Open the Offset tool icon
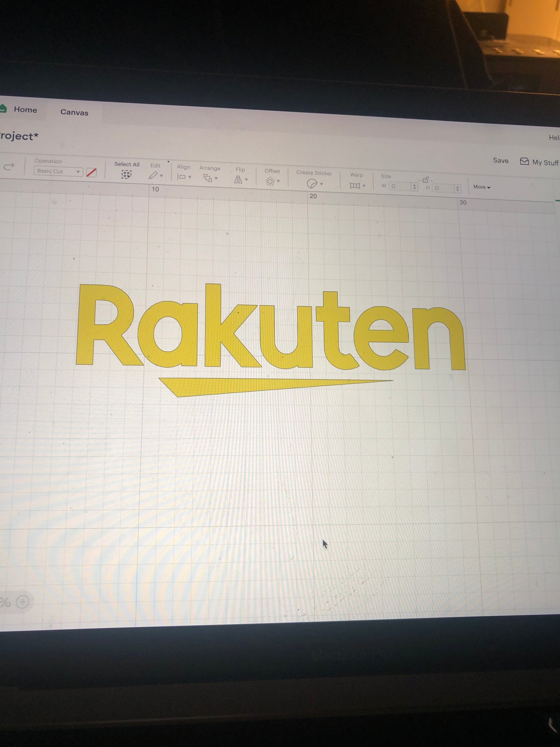The width and height of the screenshot is (560, 747). pos(270,181)
